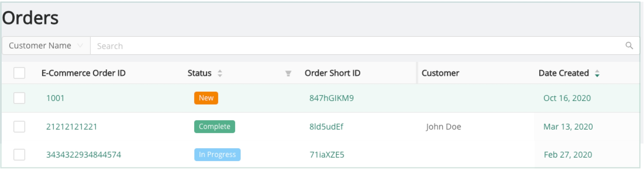Open order 1001 link
This screenshot has height=171, width=644.
click(55, 98)
